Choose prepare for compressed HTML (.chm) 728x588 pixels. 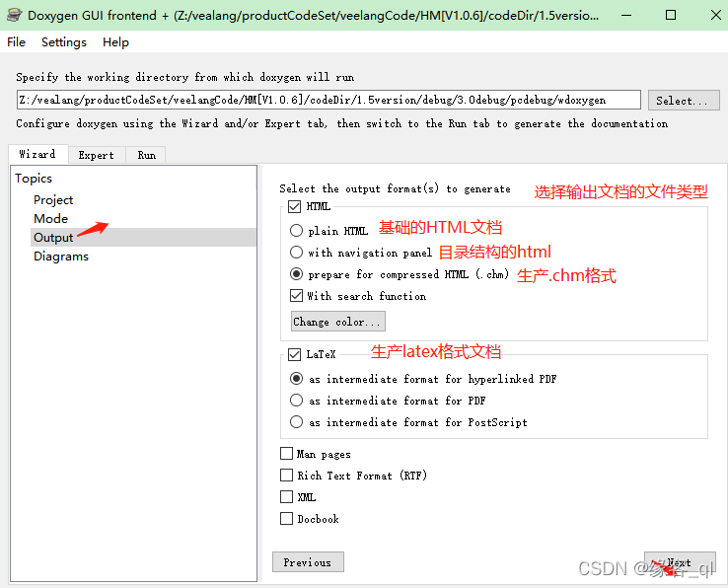296,274
